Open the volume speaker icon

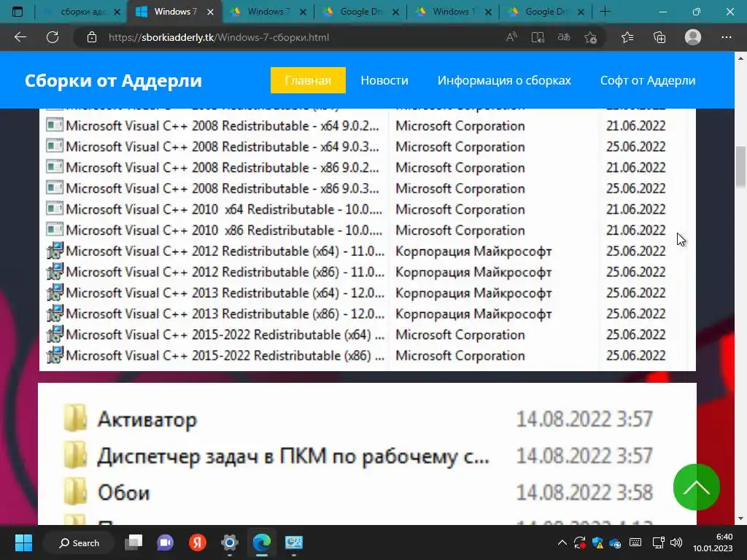676,542
